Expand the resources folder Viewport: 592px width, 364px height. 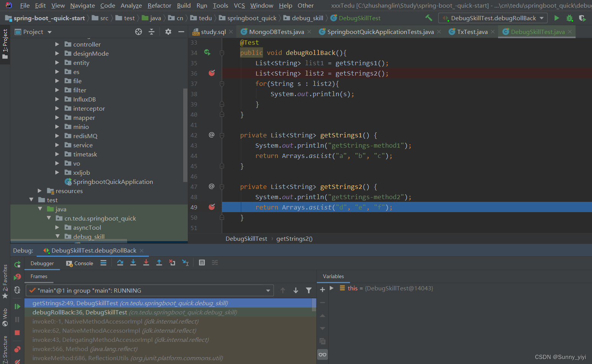coord(39,191)
